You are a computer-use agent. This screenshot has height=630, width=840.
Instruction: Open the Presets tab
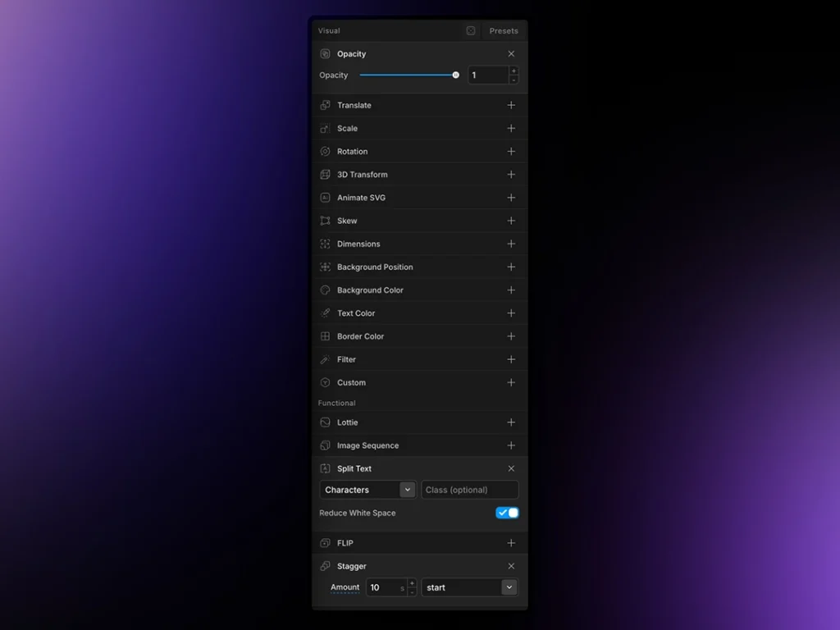pos(504,31)
